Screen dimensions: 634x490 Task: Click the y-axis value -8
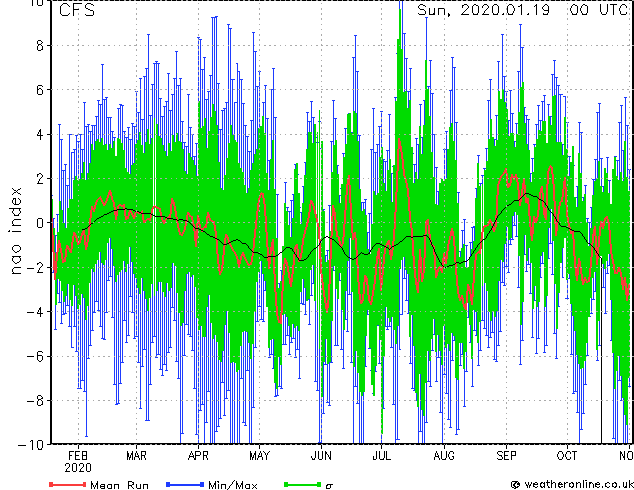[x=35, y=401]
